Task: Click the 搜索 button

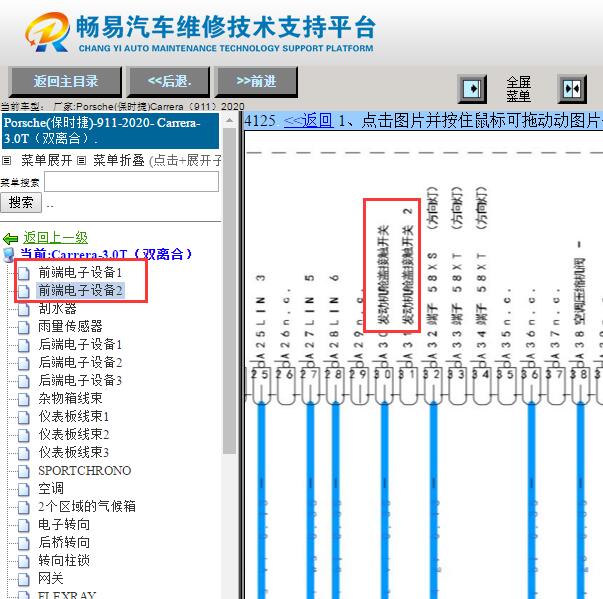Action: point(21,203)
